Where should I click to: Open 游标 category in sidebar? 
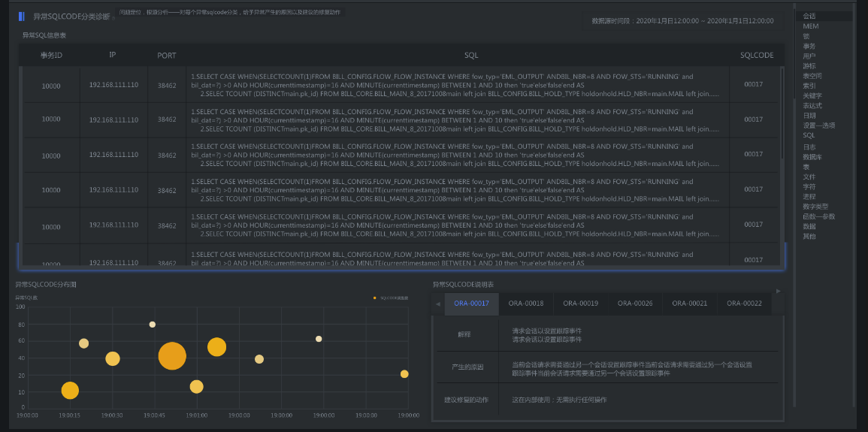(809, 66)
